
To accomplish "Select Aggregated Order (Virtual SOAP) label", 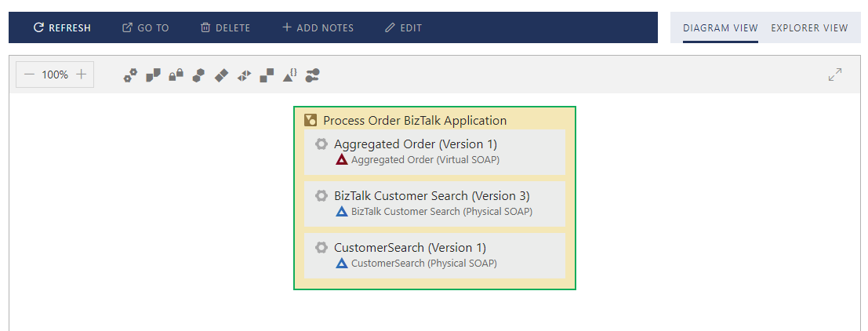I will click(425, 160).
